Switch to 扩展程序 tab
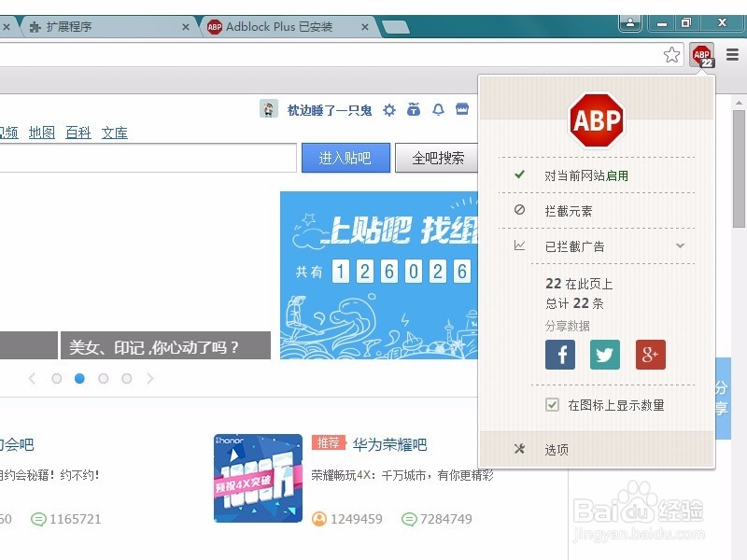Screen dimensions: 747x560 (107, 27)
